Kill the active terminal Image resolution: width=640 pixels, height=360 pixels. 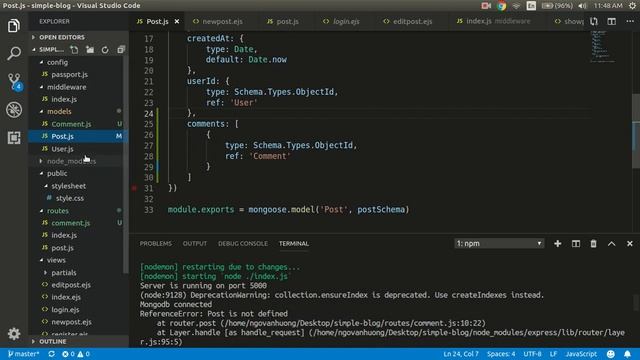593,244
